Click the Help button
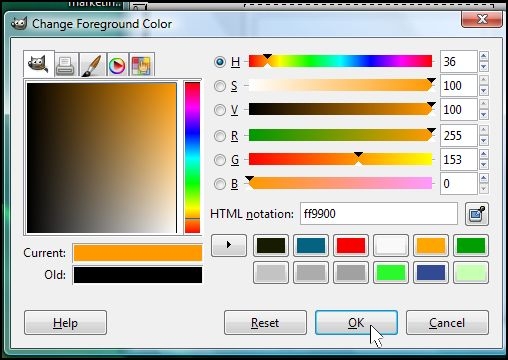This screenshot has width=508, height=360. coord(65,323)
